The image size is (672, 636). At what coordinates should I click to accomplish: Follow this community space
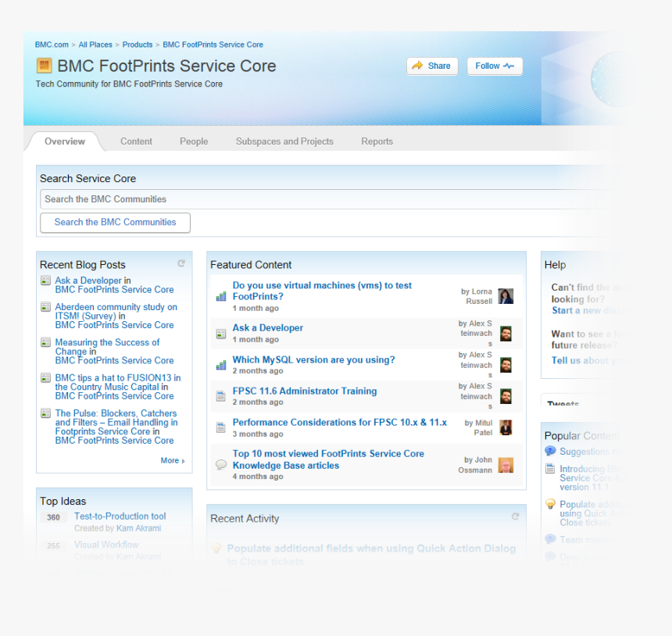495,66
